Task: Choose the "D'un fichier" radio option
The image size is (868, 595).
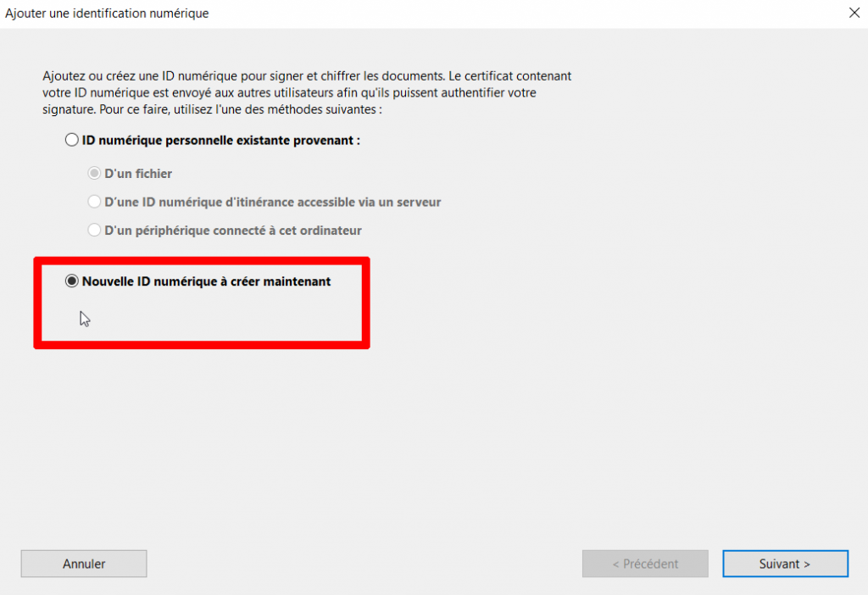Action: coord(94,173)
